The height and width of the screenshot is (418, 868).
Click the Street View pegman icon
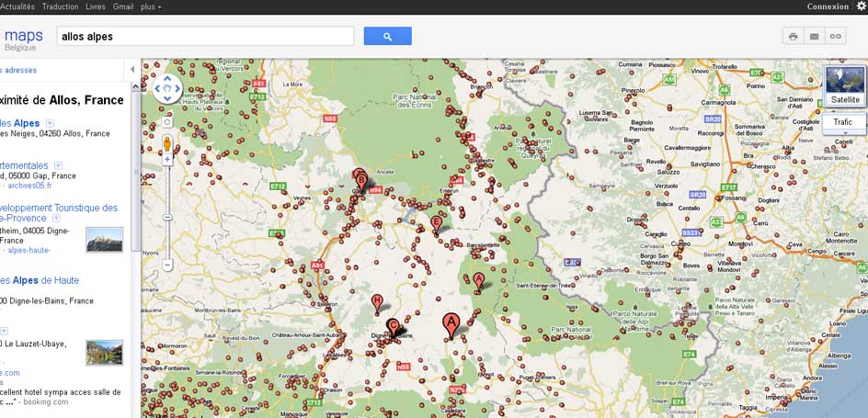[x=167, y=143]
